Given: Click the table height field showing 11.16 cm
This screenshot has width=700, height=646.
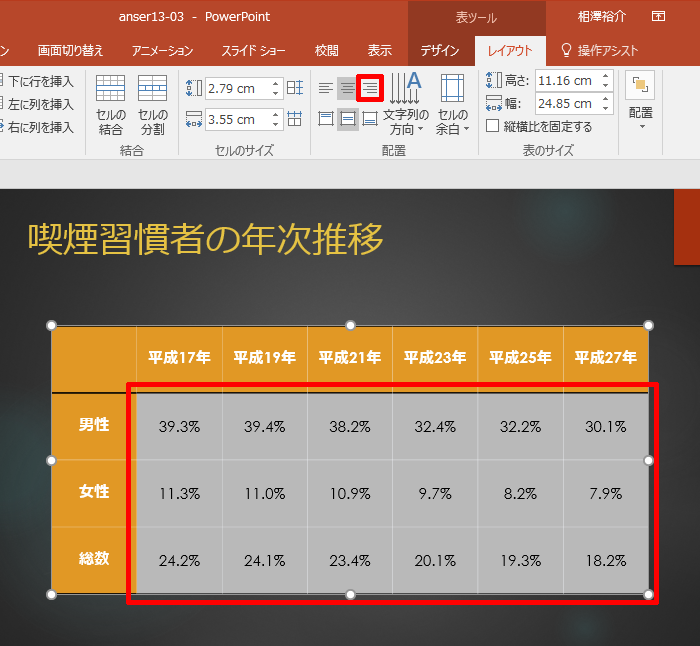Looking at the screenshot, I should [567, 81].
